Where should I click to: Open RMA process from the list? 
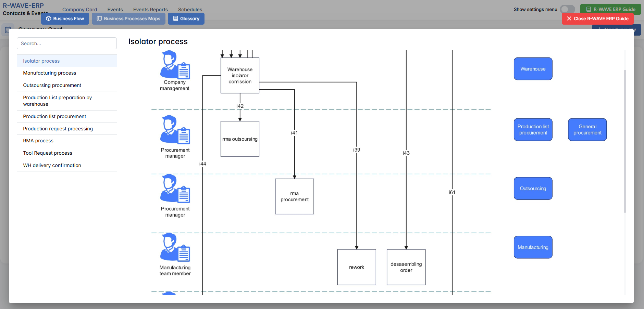coord(38,141)
